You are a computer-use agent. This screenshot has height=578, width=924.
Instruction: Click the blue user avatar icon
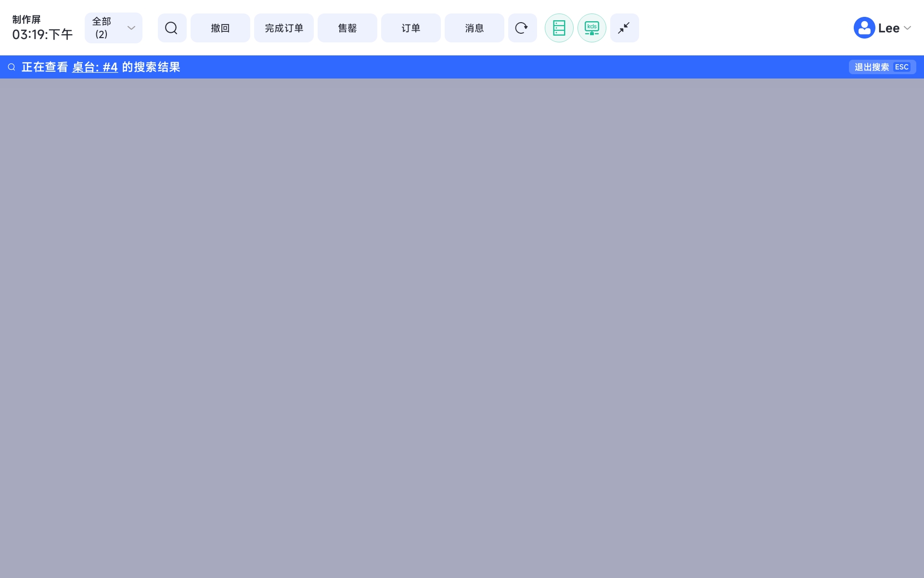(x=864, y=28)
